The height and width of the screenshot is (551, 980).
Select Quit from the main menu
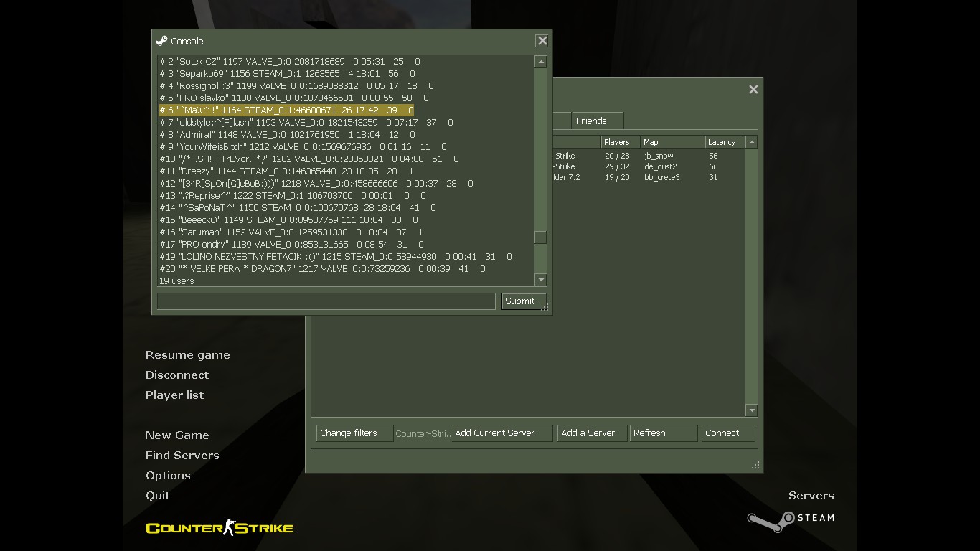click(x=158, y=496)
